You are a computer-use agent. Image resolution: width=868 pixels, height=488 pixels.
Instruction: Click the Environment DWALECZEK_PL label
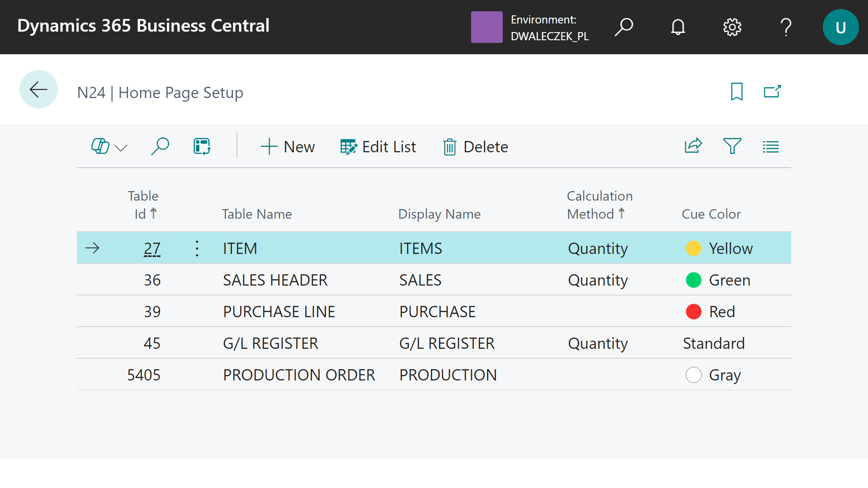click(x=550, y=28)
